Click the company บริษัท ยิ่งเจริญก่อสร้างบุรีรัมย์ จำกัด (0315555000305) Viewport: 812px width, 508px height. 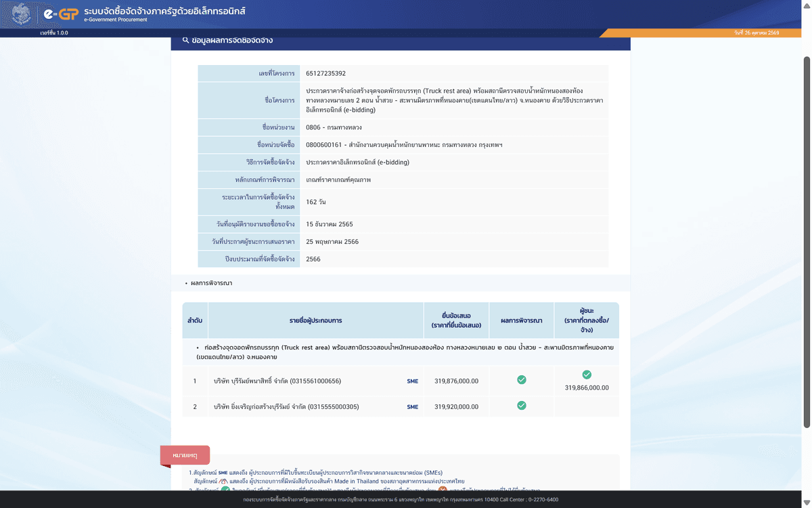pyautogui.click(x=286, y=407)
